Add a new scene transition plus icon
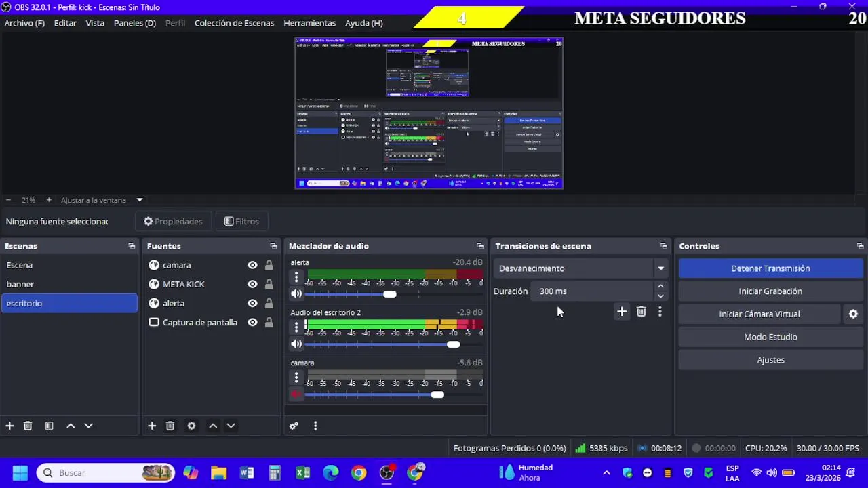This screenshot has width=868, height=488. click(x=621, y=312)
